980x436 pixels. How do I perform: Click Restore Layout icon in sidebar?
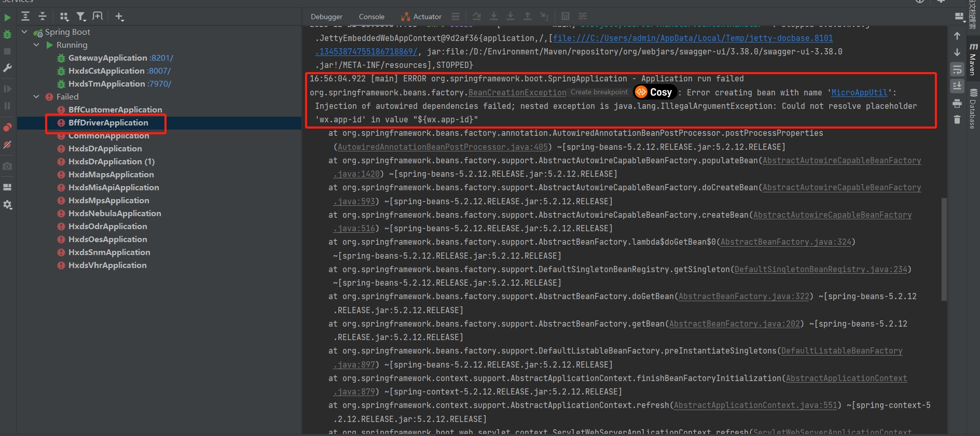[7, 187]
